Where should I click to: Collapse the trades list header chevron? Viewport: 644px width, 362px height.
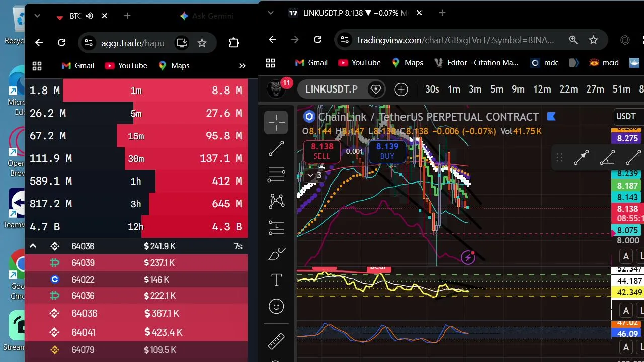coord(33,246)
